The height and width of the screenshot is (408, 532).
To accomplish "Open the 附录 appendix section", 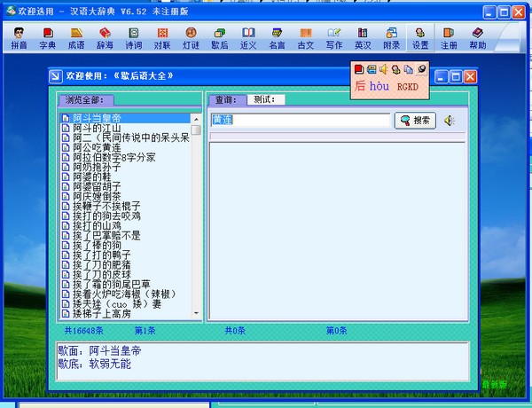I will pyautogui.click(x=392, y=38).
